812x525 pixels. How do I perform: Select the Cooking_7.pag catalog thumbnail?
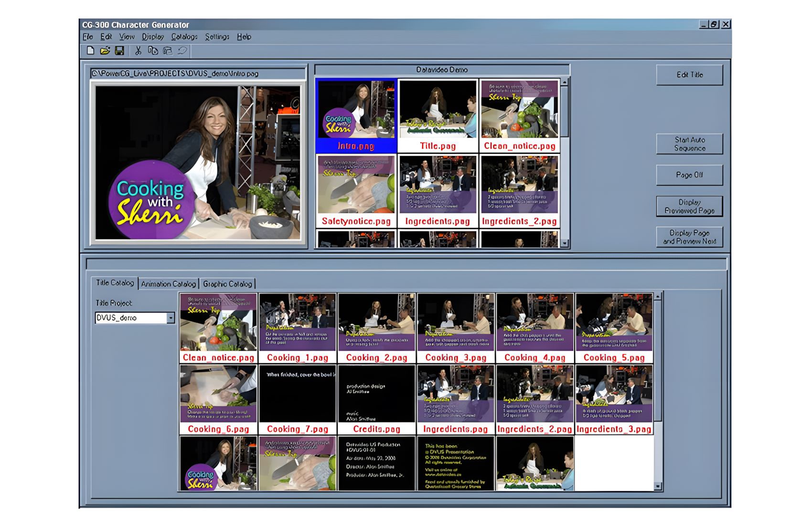[298, 400]
